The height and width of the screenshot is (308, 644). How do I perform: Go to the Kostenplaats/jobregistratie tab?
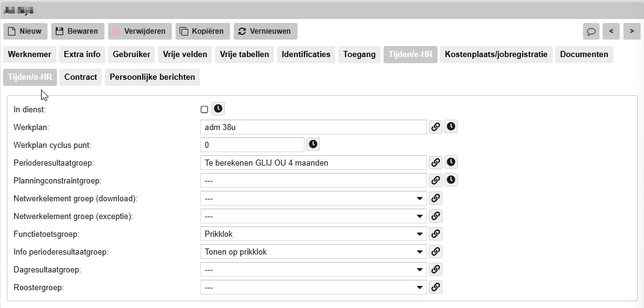tap(496, 55)
